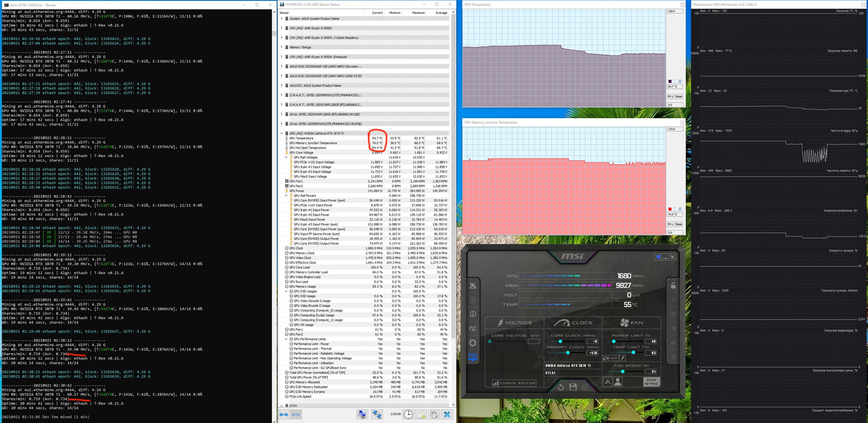Click HWiNFO log file icon

(421, 414)
